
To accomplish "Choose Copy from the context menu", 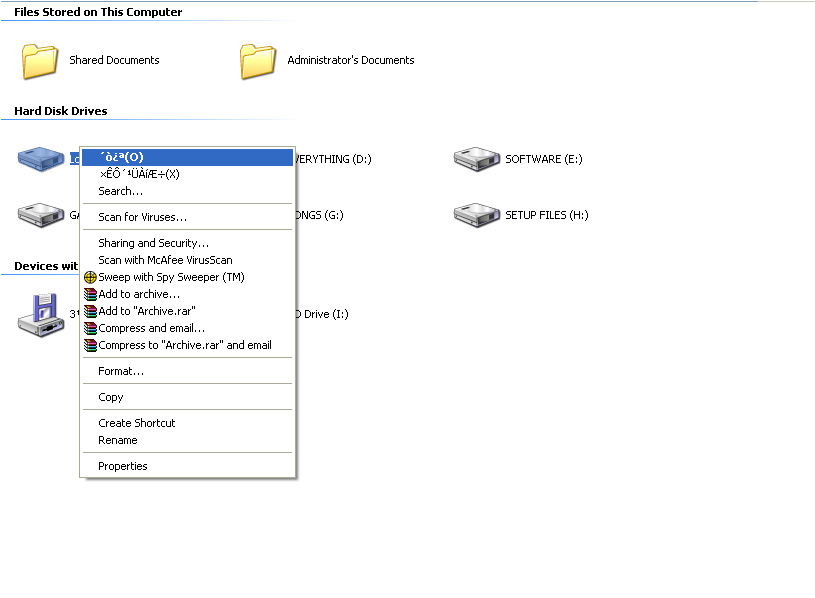I will pos(111,397).
